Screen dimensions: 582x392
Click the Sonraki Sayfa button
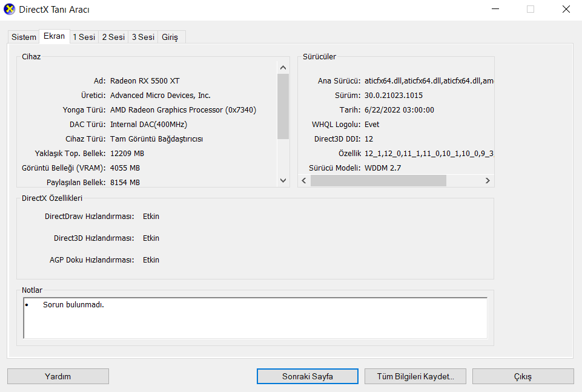307,376
